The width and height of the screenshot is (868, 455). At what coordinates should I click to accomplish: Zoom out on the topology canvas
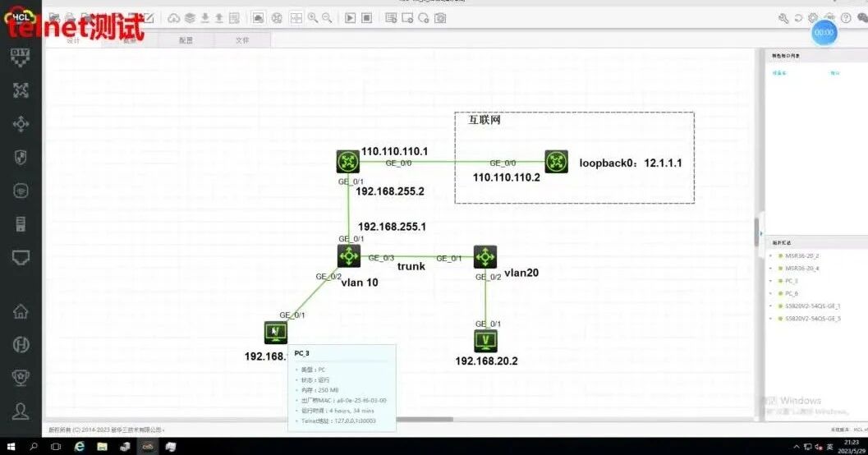click(x=327, y=18)
